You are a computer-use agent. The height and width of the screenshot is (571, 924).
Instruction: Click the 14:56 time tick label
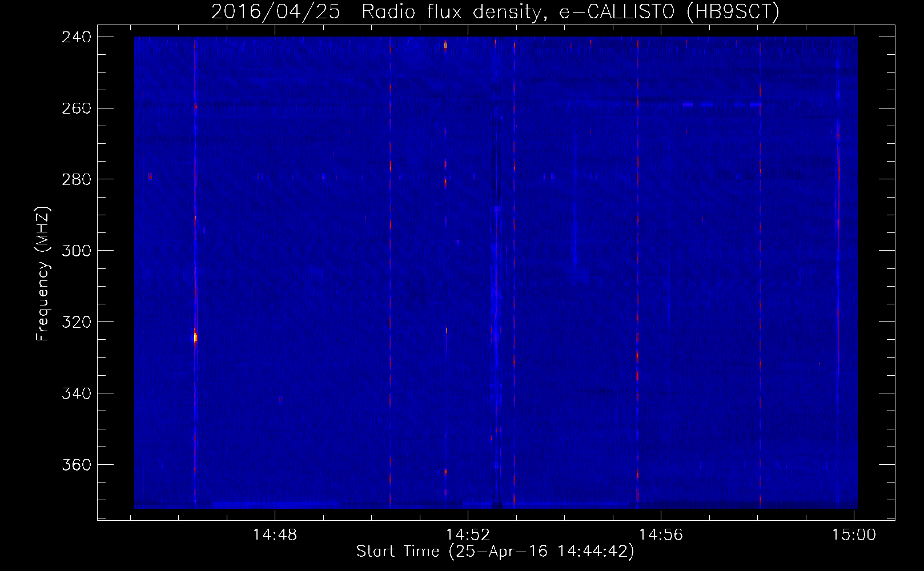pos(661,535)
